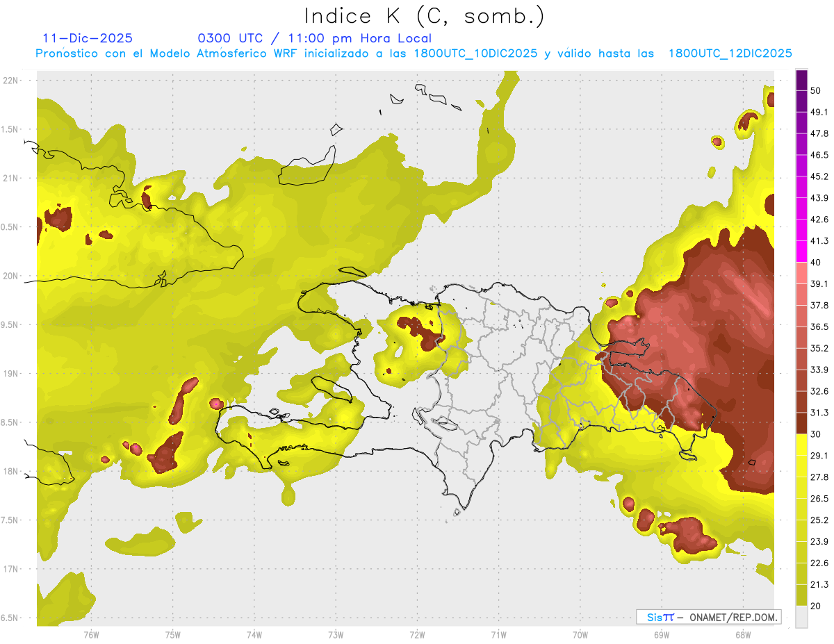Select the salmon swatch between 39.1 and 40
The width and height of the screenshot is (834, 644).
[801, 272]
